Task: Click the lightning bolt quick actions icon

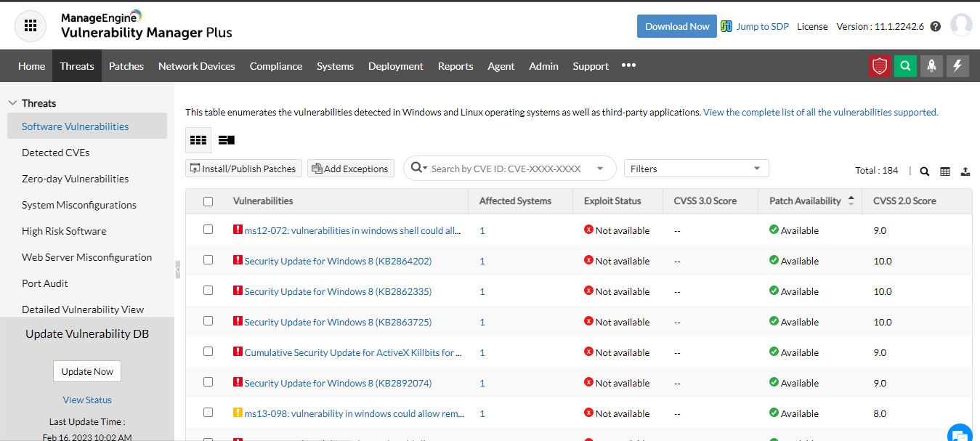Action: [957, 66]
